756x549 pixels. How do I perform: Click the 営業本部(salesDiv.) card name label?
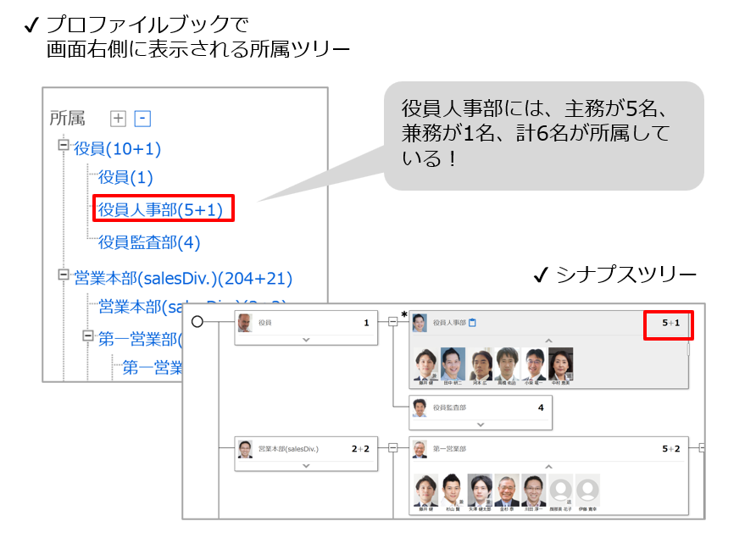pos(288,449)
